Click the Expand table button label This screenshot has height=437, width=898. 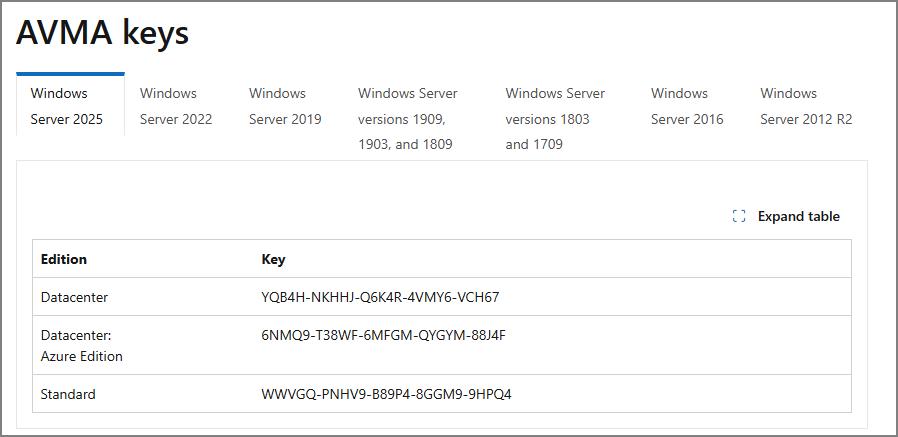click(798, 216)
